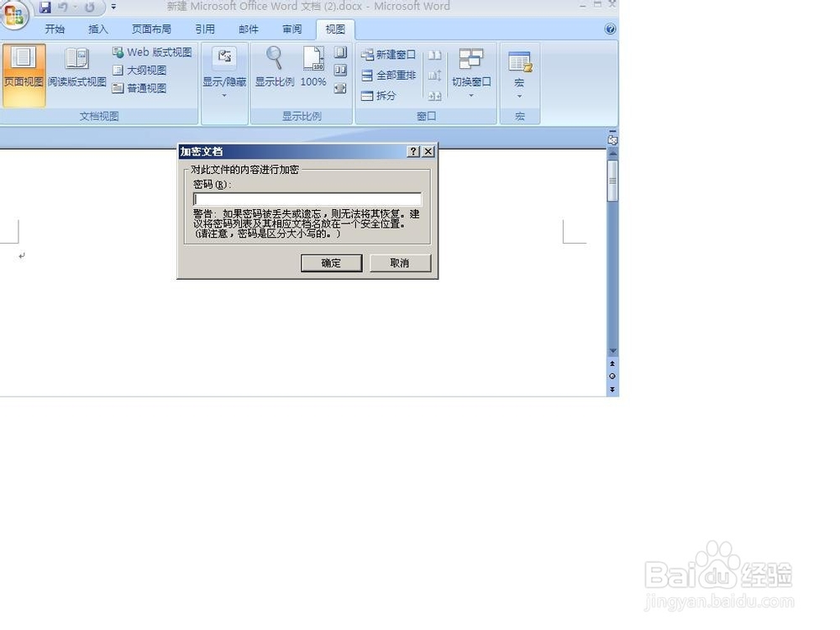Switch to 大纲视图 outline view
The image size is (840, 630).
[x=139, y=71]
